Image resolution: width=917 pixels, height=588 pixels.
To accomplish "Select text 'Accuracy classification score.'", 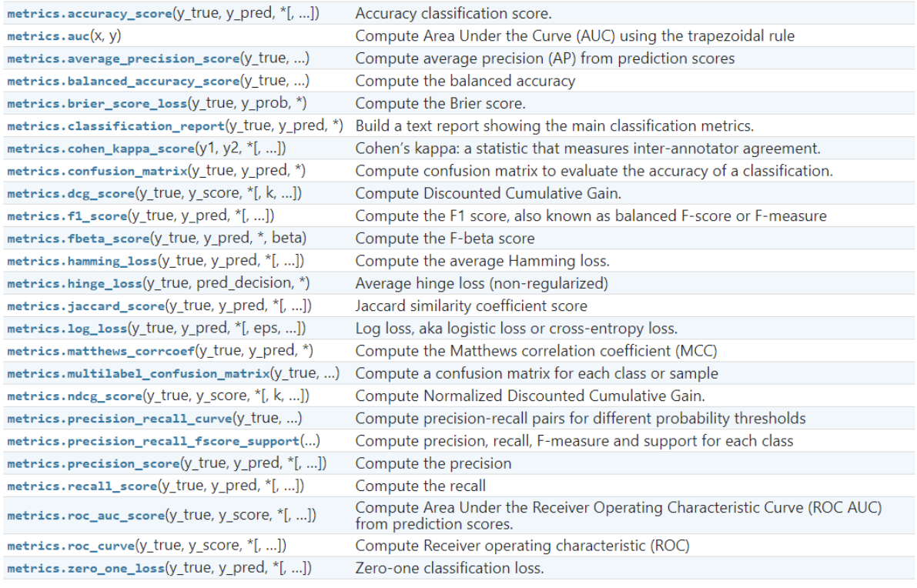I will click(453, 13).
